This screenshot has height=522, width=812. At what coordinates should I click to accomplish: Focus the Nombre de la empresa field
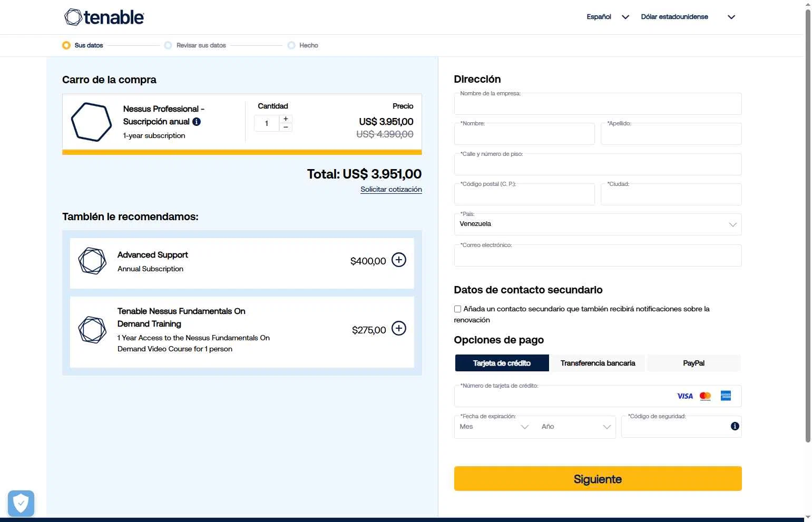(x=598, y=104)
